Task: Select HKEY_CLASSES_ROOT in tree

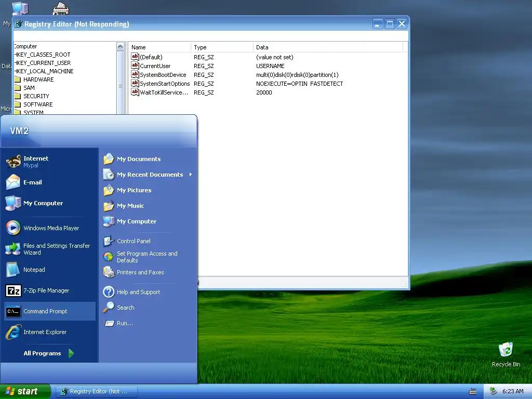Action: (43, 55)
